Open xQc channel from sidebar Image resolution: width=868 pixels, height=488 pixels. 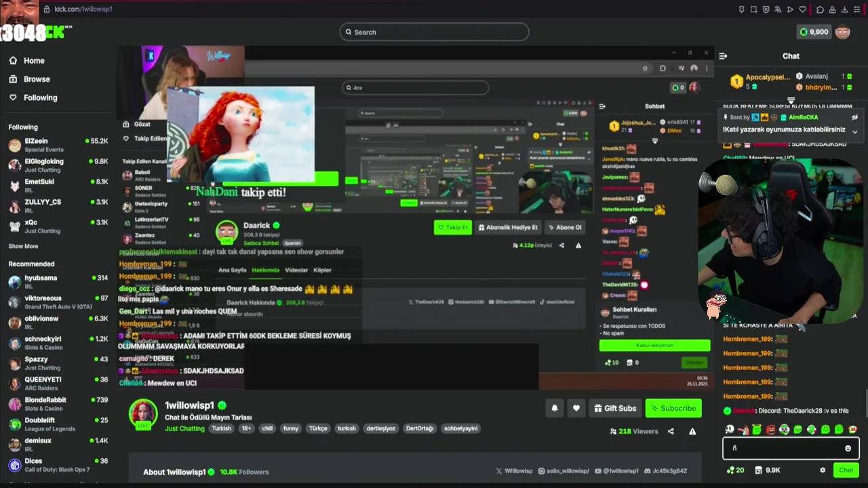(58, 226)
